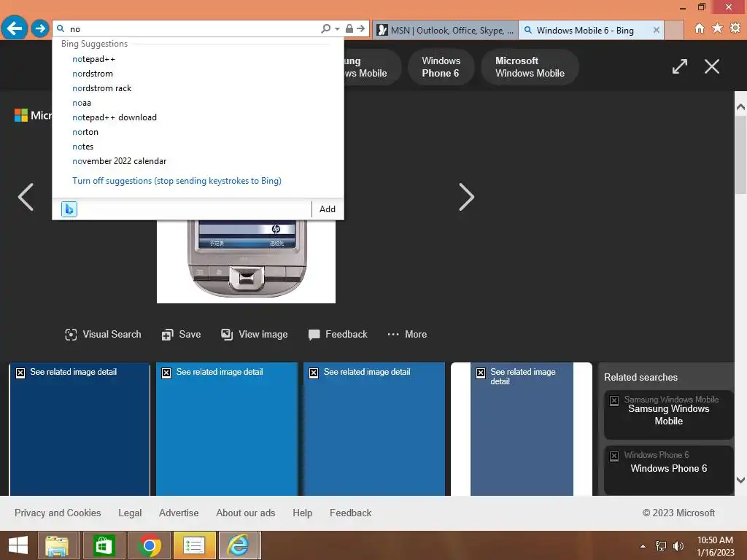Click the HP phone image preview
This screenshot has height=560, width=747.
(246, 261)
